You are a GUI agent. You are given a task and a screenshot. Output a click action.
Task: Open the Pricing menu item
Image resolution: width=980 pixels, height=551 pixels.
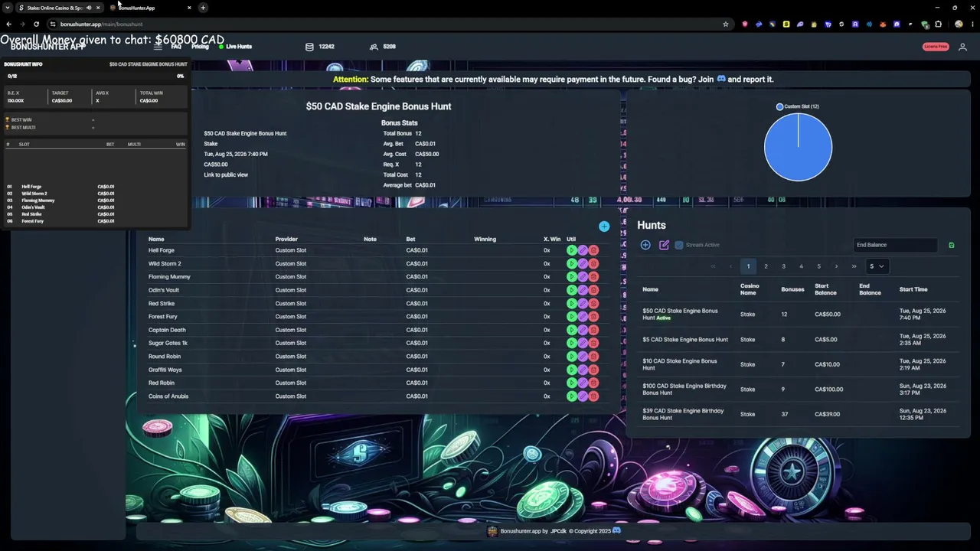[200, 47]
